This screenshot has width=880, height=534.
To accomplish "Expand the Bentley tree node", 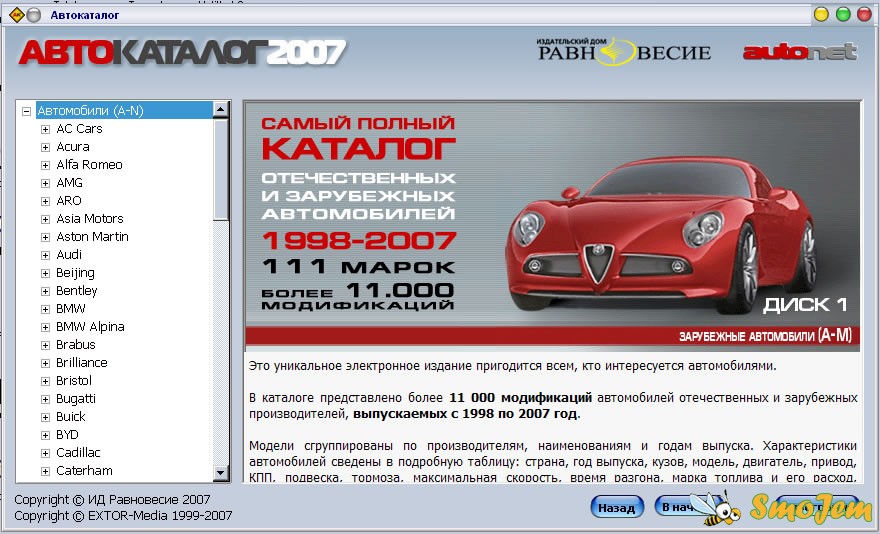I will 45,291.
